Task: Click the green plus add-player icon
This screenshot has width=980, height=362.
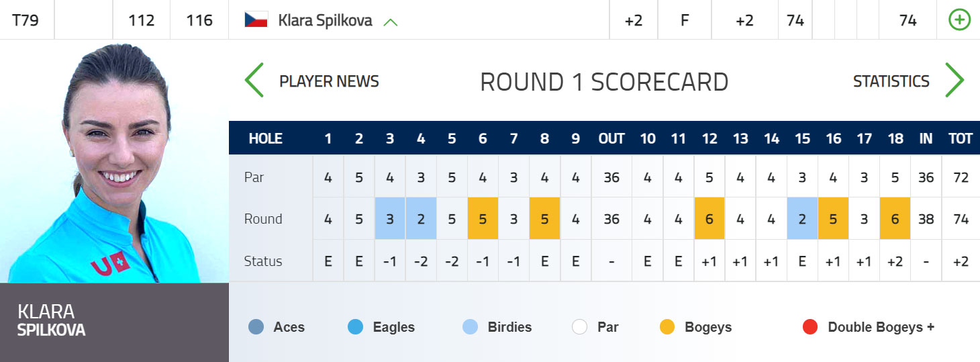Action: tap(959, 20)
